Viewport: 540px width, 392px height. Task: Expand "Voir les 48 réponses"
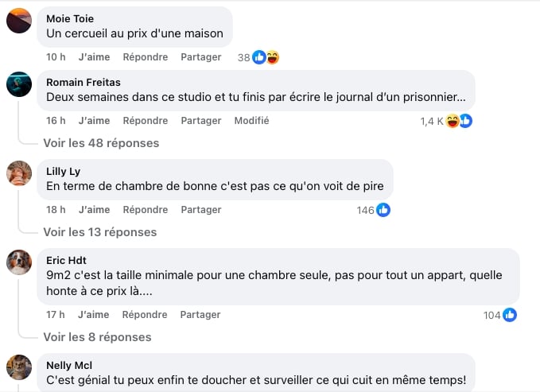[101, 143]
